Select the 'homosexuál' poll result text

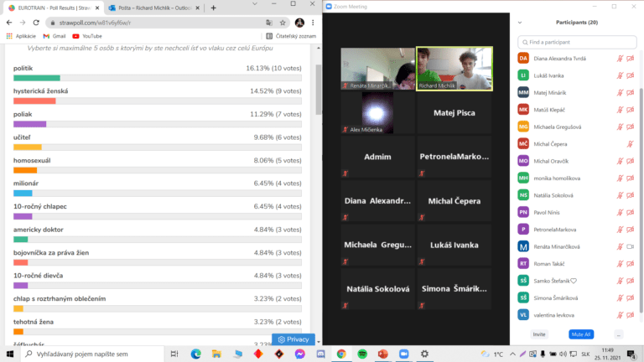pyautogui.click(x=32, y=161)
